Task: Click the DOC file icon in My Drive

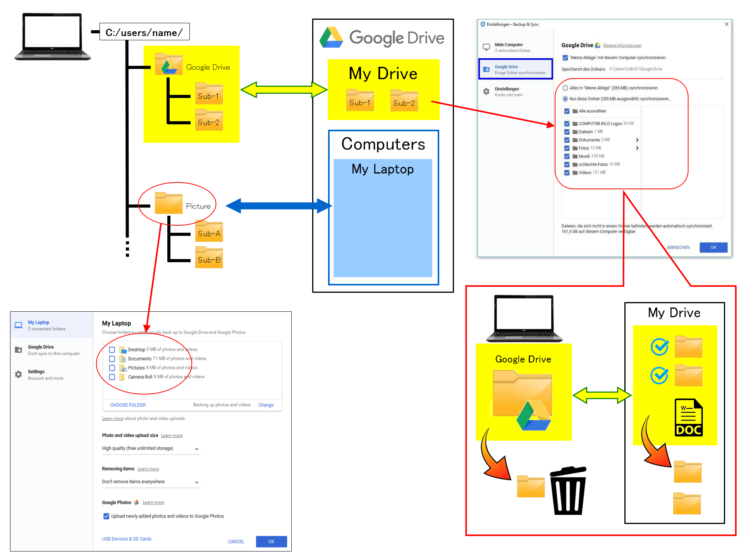Action: coord(688,417)
